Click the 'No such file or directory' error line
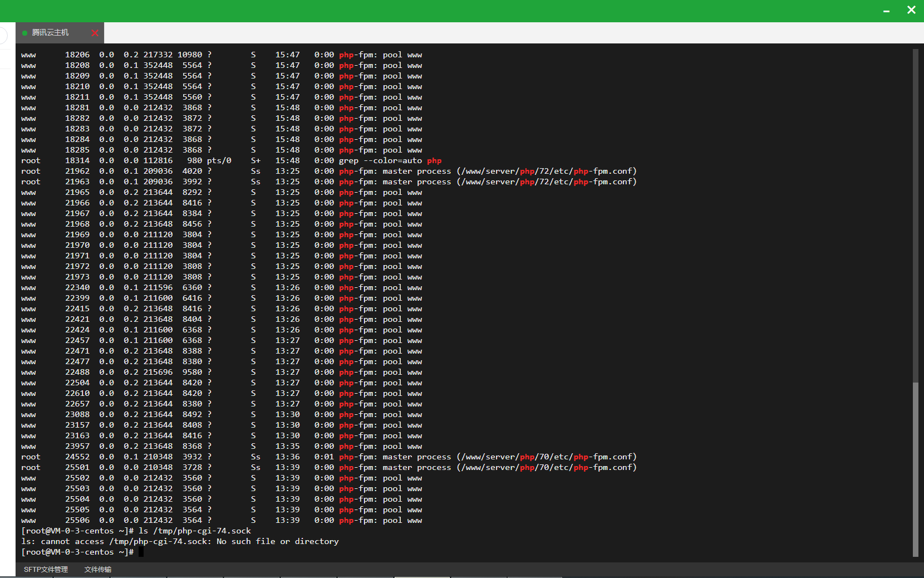 coord(180,541)
